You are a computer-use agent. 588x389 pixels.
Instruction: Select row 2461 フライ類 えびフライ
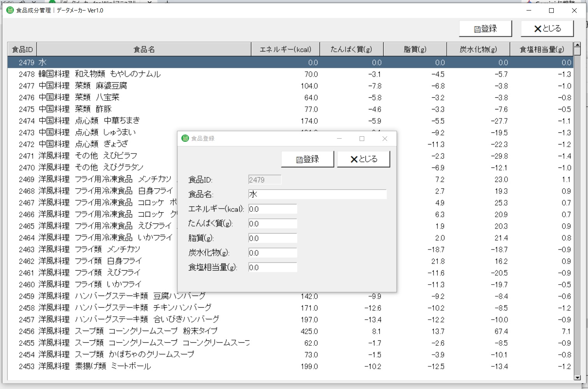click(92, 273)
